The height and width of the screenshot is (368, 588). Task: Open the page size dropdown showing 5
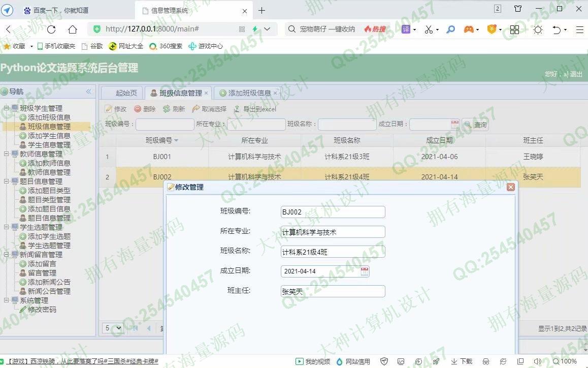[113, 328]
